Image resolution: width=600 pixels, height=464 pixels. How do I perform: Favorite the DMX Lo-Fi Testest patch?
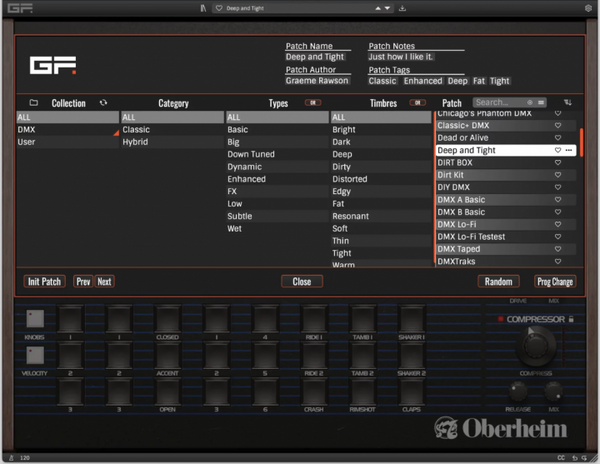(x=558, y=237)
